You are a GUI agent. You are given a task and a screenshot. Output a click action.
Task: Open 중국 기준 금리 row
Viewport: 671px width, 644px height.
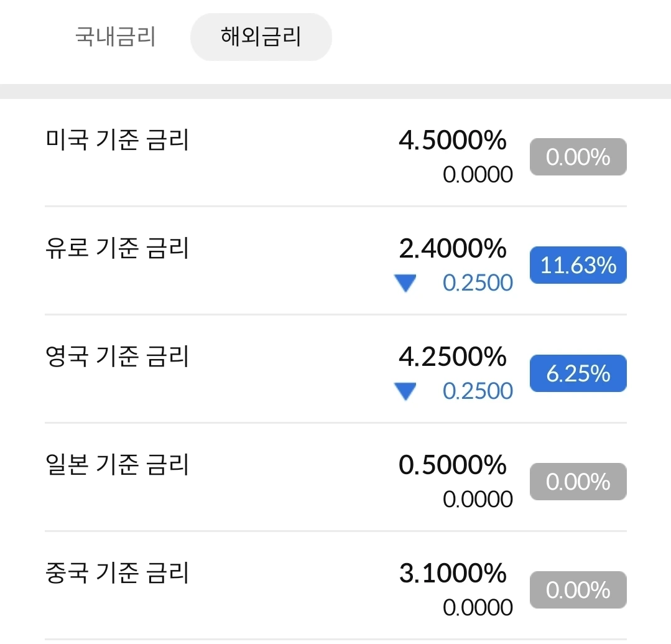pos(118,574)
